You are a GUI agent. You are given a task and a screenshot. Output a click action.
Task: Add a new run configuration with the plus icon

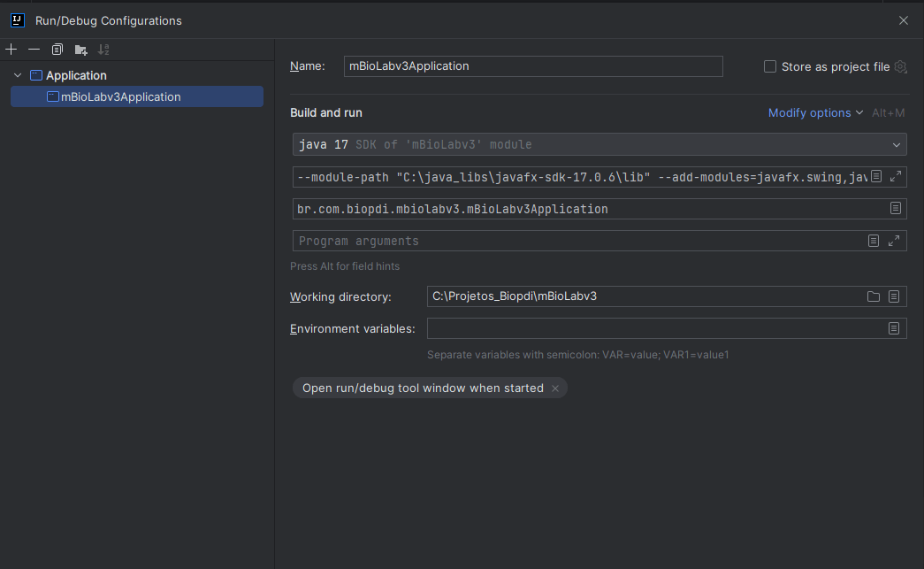[x=11, y=50]
